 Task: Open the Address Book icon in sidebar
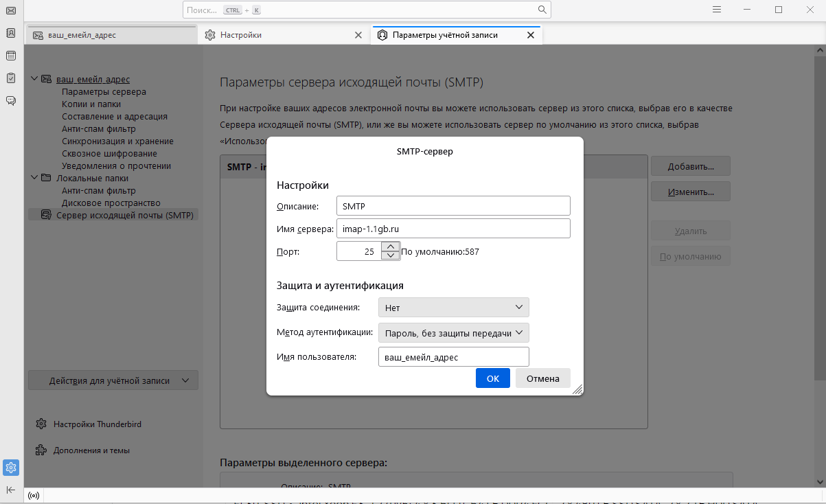pos(11,33)
